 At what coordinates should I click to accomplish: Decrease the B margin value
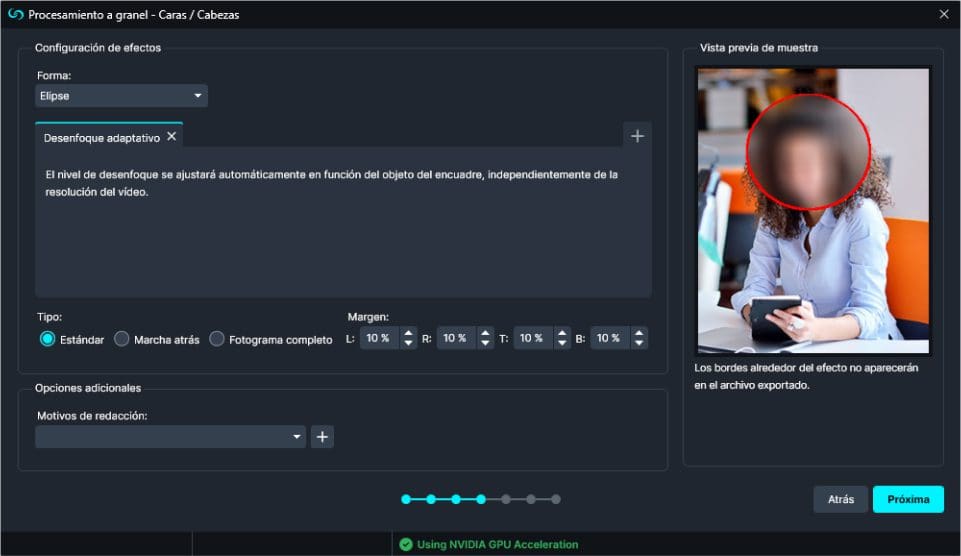[x=639, y=344]
